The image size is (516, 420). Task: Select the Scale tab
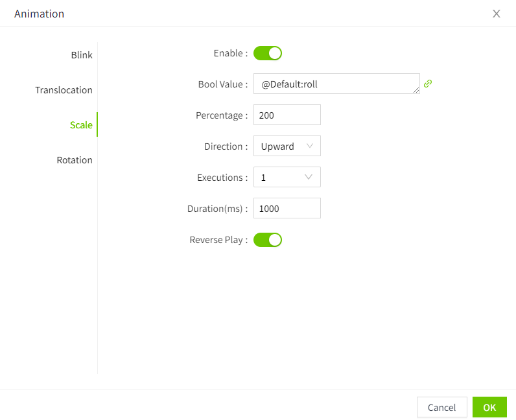[x=81, y=125]
